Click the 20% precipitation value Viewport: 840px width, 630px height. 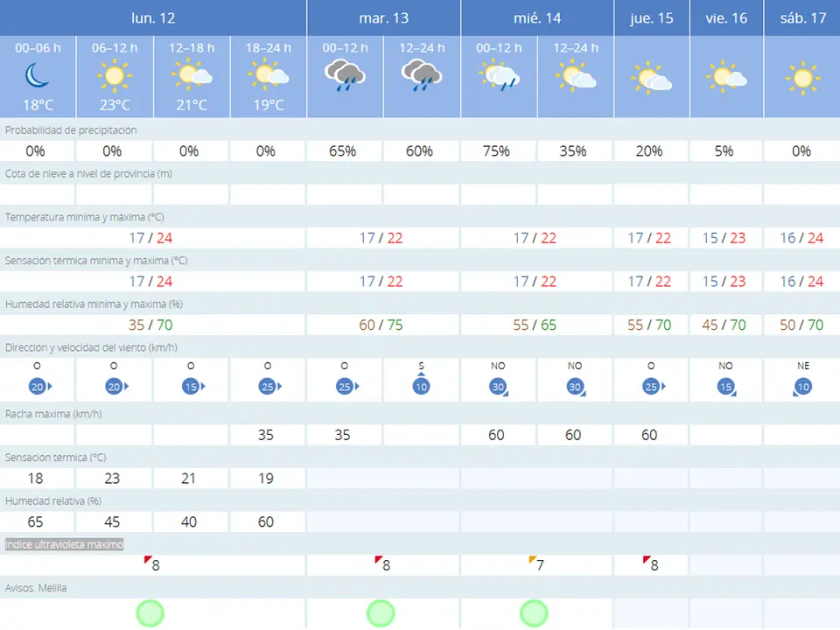click(649, 151)
